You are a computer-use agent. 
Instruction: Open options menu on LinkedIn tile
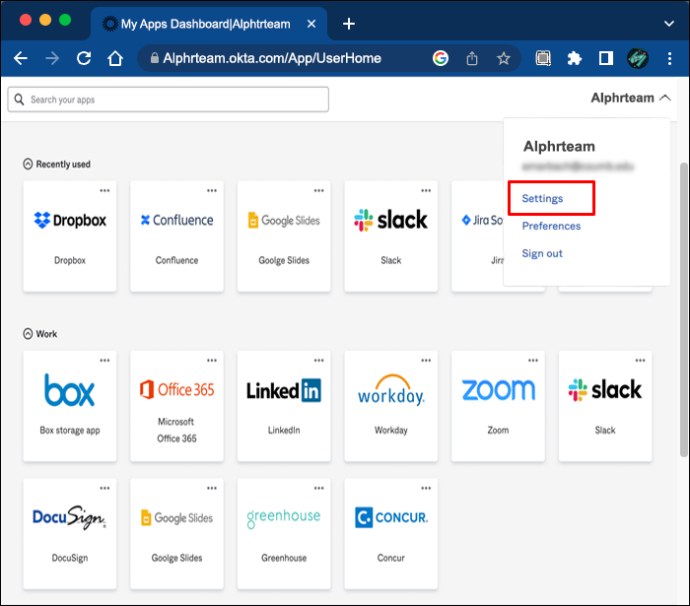pyautogui.click(x=319, y=360)
